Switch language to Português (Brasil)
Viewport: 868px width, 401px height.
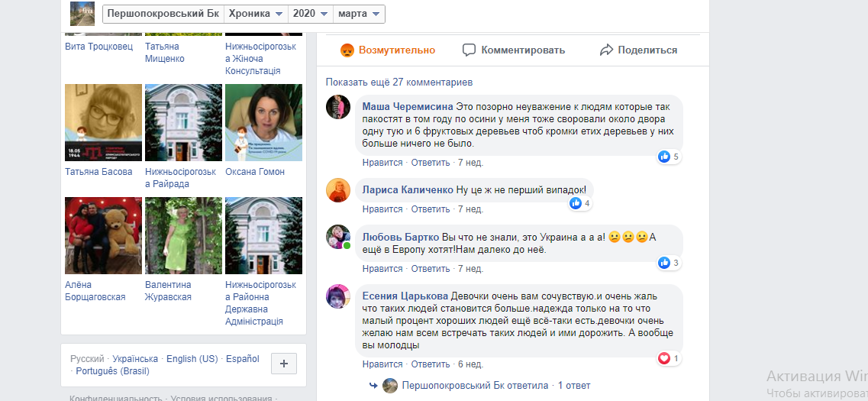[112, 371]
